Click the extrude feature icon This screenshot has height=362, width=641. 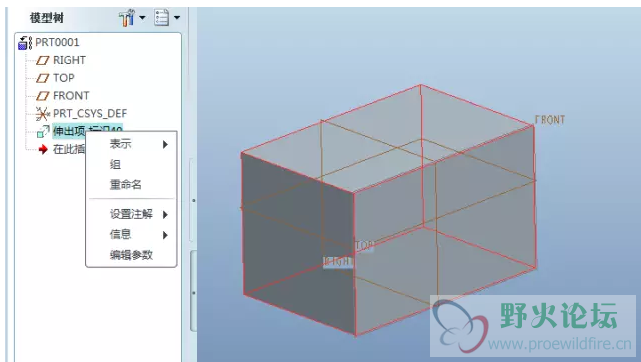pyautogui.click(x=43, y=132)
